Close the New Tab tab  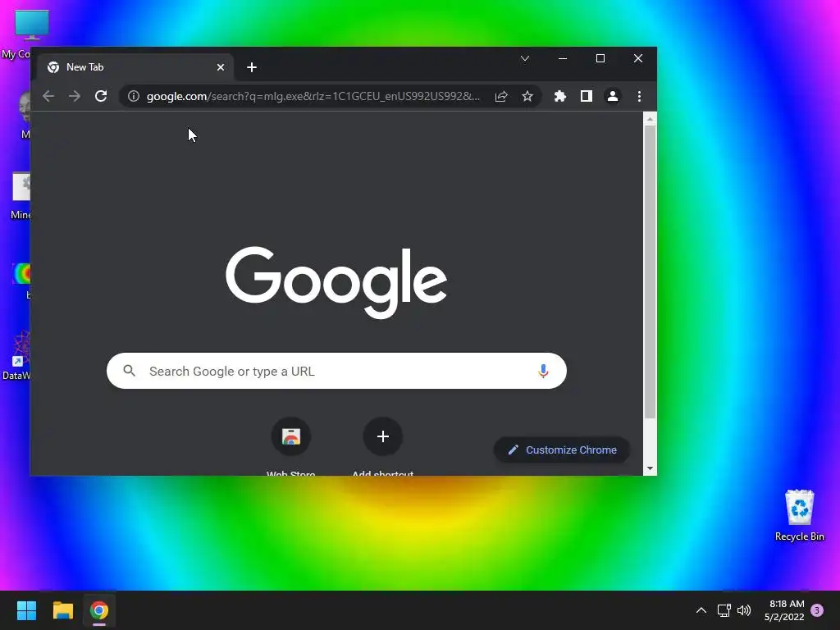coord(221,67)
